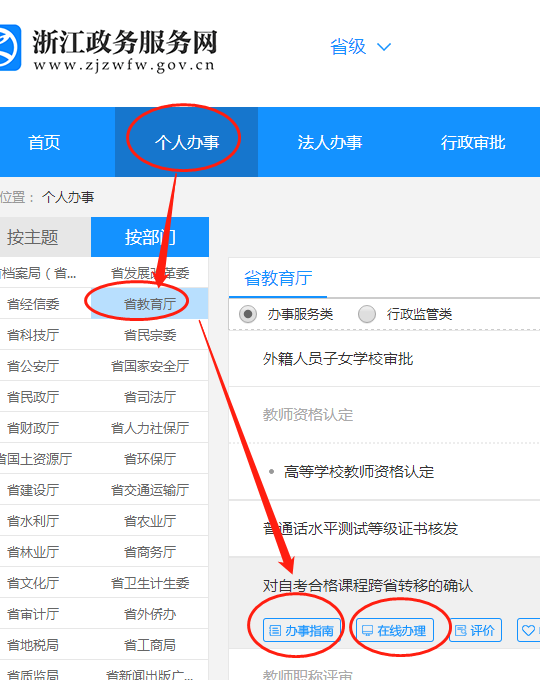
Task: Click the 办事指南 button
Action: point(302,630)
